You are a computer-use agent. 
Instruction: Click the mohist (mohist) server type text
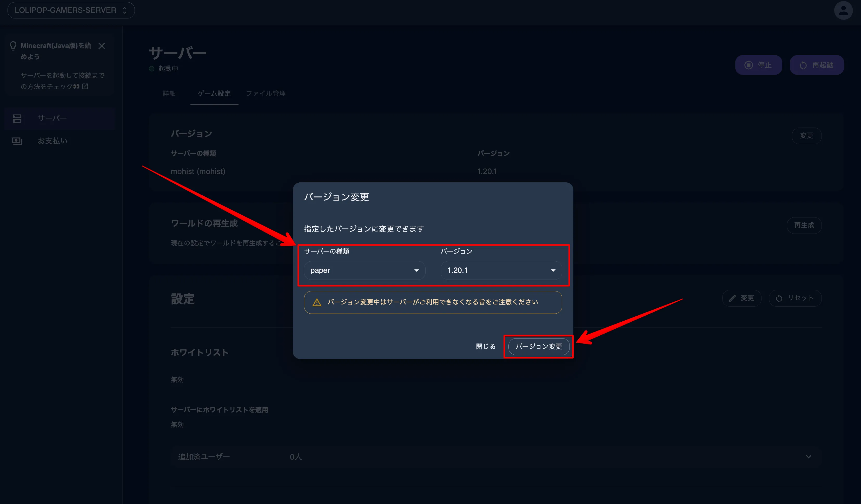198,171
